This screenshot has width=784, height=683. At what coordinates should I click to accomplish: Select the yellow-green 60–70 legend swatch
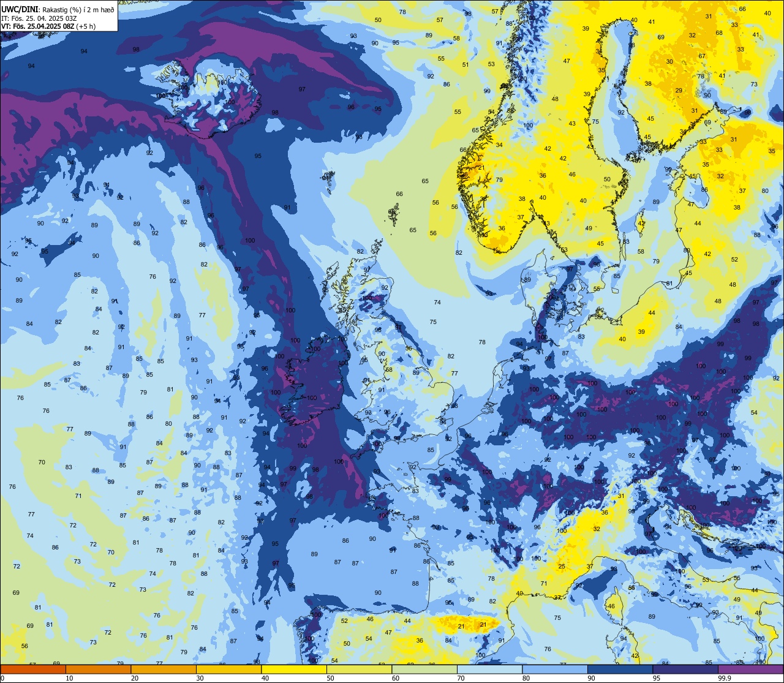pyautogui.click(x=424, y=670)
